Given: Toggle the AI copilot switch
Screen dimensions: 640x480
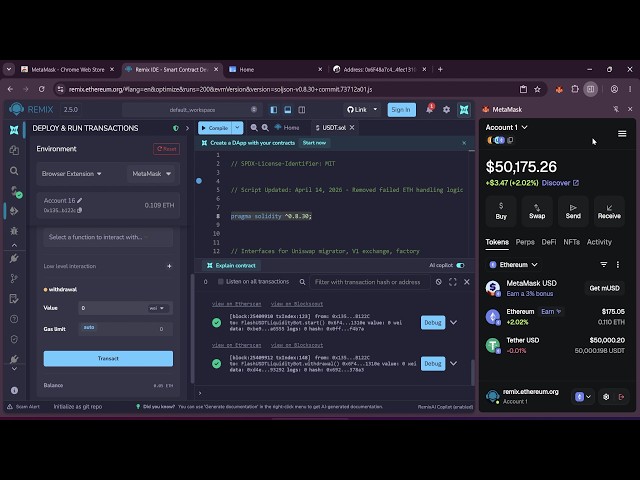Looking at the screenshot, I should (x=460, y=265).
